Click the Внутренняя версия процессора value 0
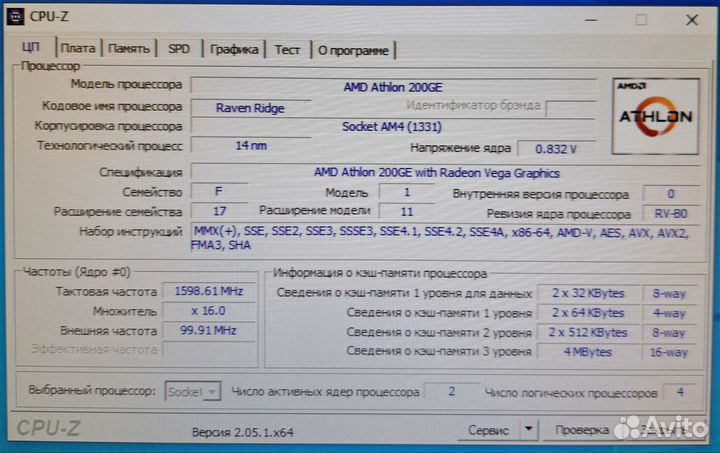The height and width of the screenshot is (453, 720). pos(671,194)
